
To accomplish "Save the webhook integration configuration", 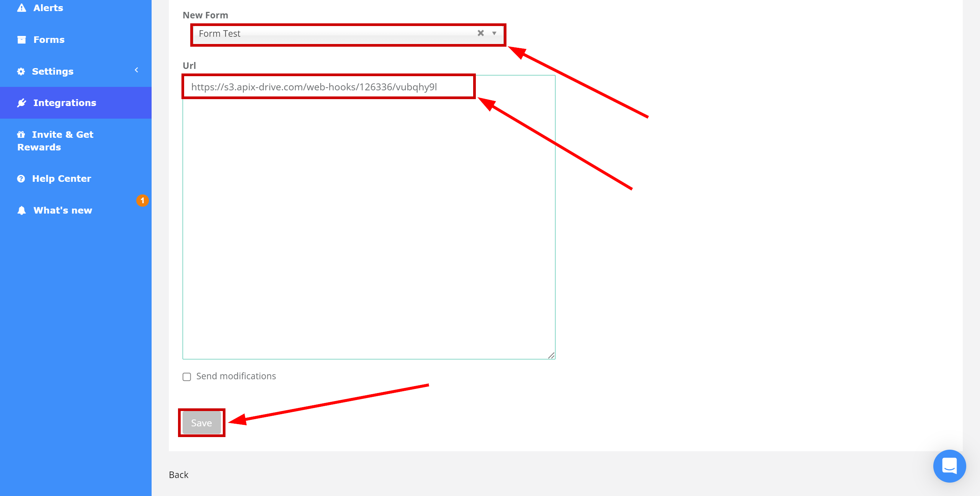I will tap(201, 423).
